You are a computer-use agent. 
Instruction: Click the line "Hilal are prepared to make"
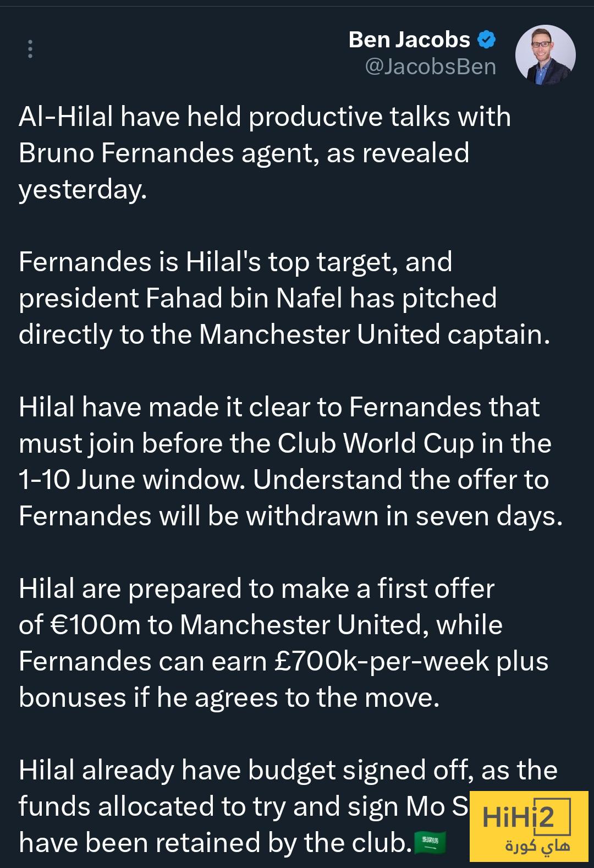coord(256,589)
